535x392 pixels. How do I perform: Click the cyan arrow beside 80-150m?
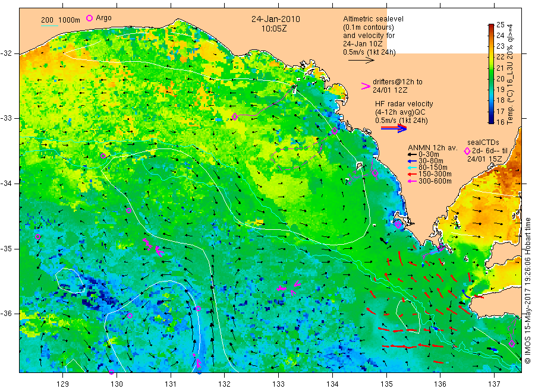click(x=412, y=167)
